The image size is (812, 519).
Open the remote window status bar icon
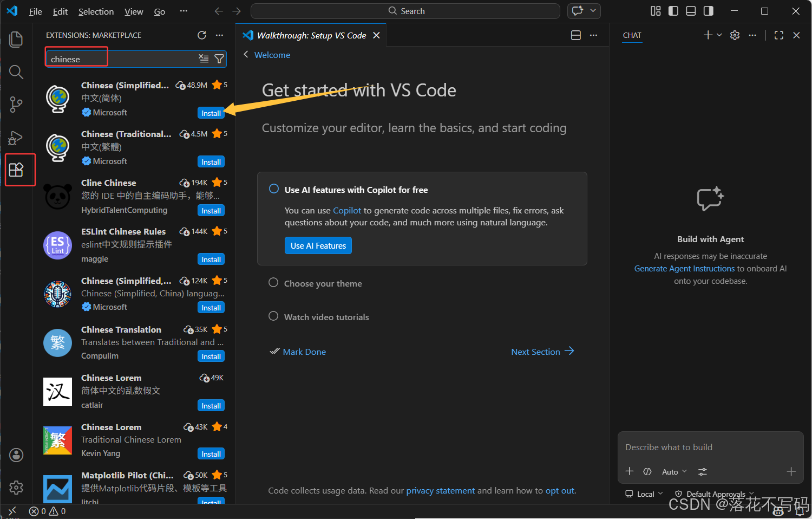(12, 511)
